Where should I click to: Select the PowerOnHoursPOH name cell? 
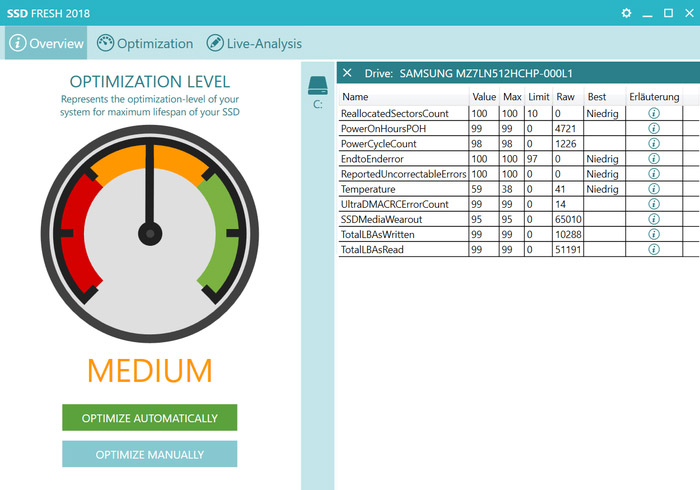tap(404, 129)
